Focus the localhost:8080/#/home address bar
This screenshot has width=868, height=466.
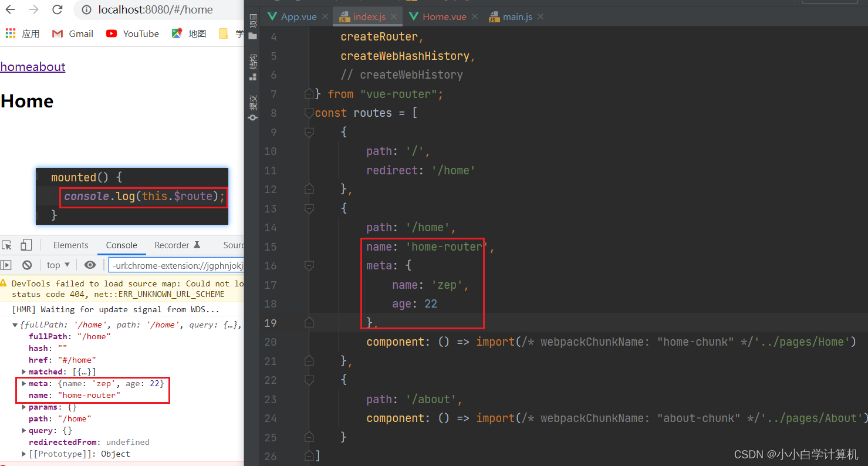[158, 9]
